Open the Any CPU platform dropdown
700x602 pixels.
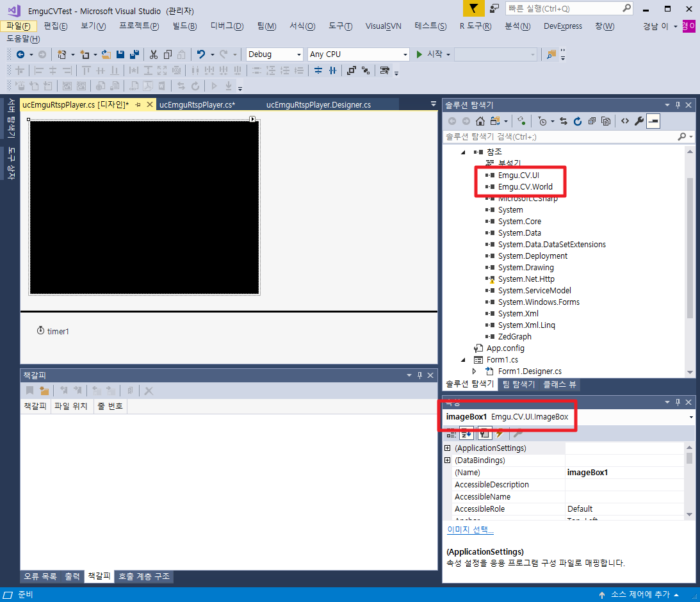(405, 54)
